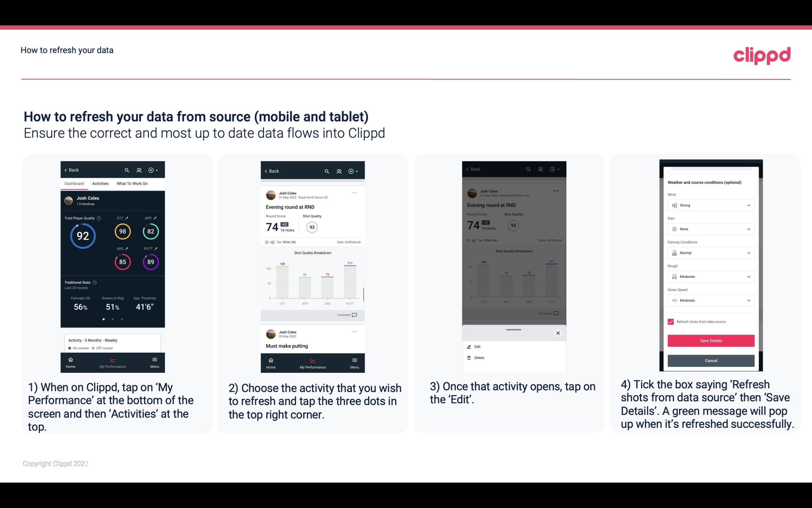This screenshot has width=812, height=508.
Task: Tap the Search icon in top bar
Action: tap(128, 170)
